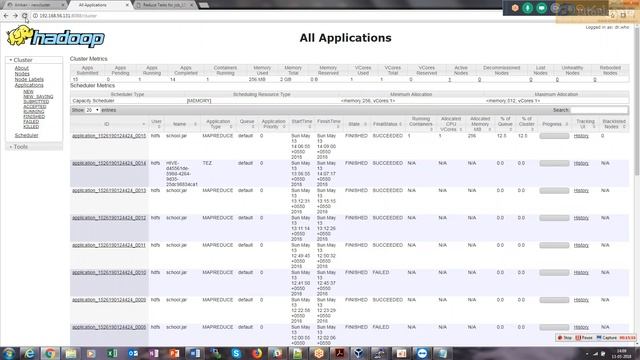
Task: Sort by the State column header
Action: pos(357,124)
